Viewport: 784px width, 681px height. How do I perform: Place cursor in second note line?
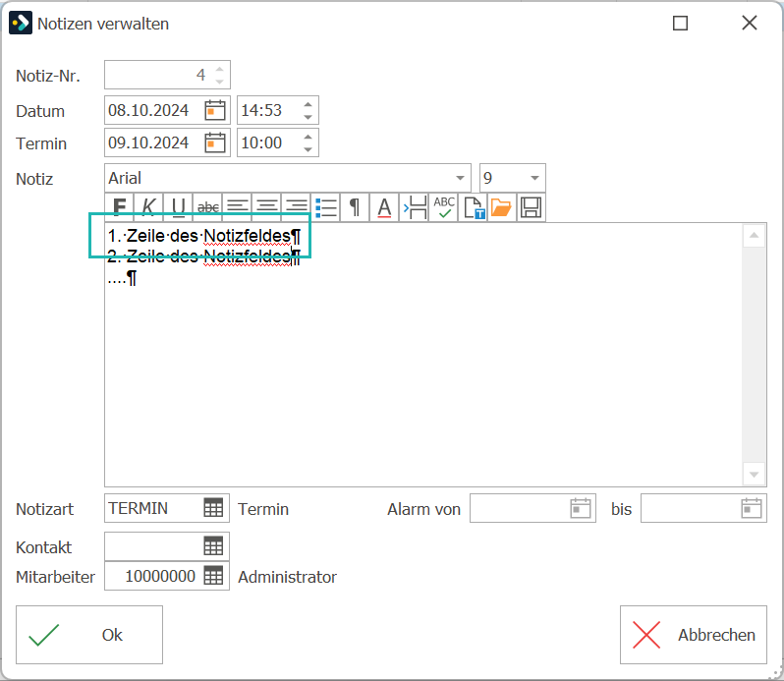pyautogui.click(x=204, y=256)
